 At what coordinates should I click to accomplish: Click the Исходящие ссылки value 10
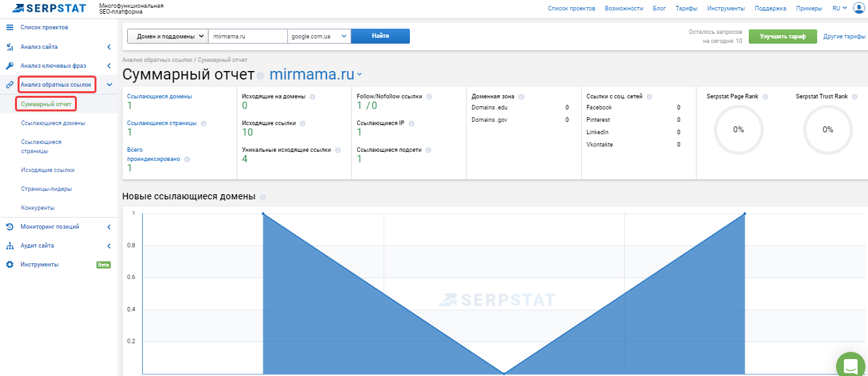click(x=248, y=132)
